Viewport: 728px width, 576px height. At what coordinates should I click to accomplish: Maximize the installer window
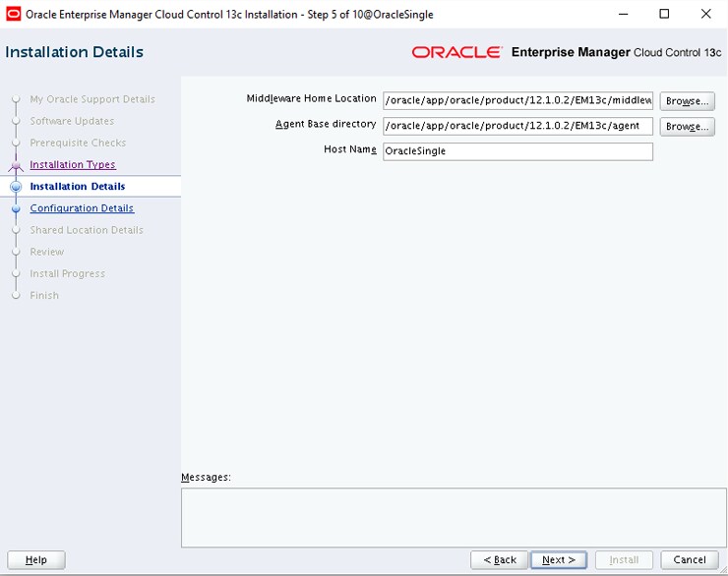(x=664, y=14)
